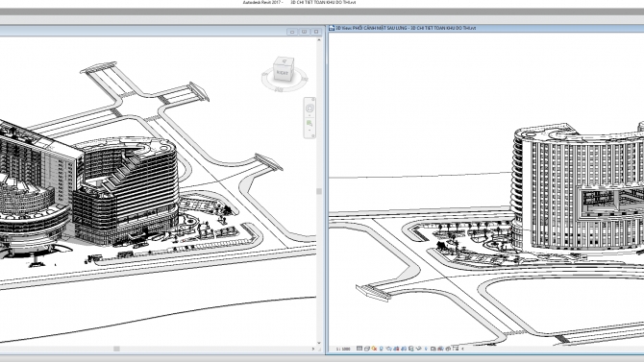Toggle Reveal Hidden Elements lightbulb

click(426, 349)
